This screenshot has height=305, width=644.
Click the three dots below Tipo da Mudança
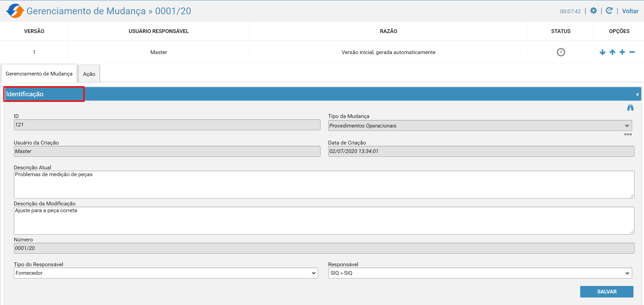tap(628, 134)
